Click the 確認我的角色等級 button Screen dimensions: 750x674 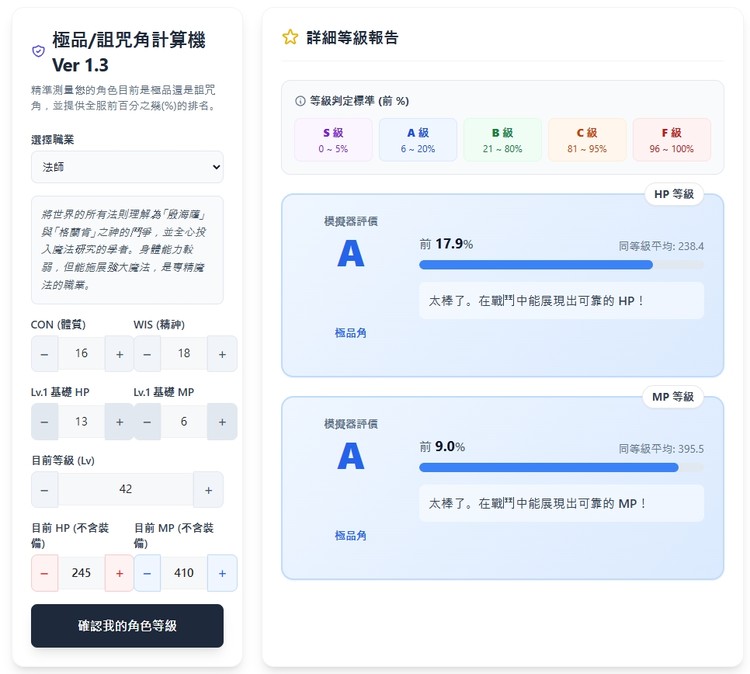point(127,626)
